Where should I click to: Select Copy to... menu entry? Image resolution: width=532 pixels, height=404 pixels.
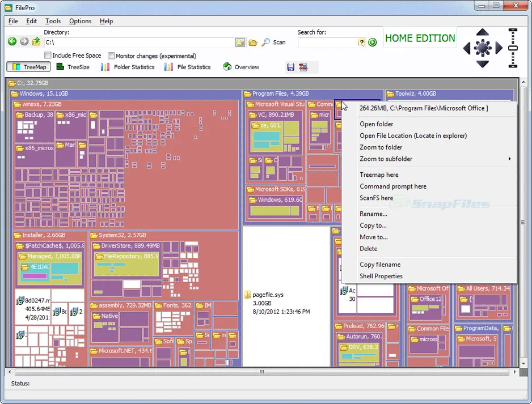[373, 225]
